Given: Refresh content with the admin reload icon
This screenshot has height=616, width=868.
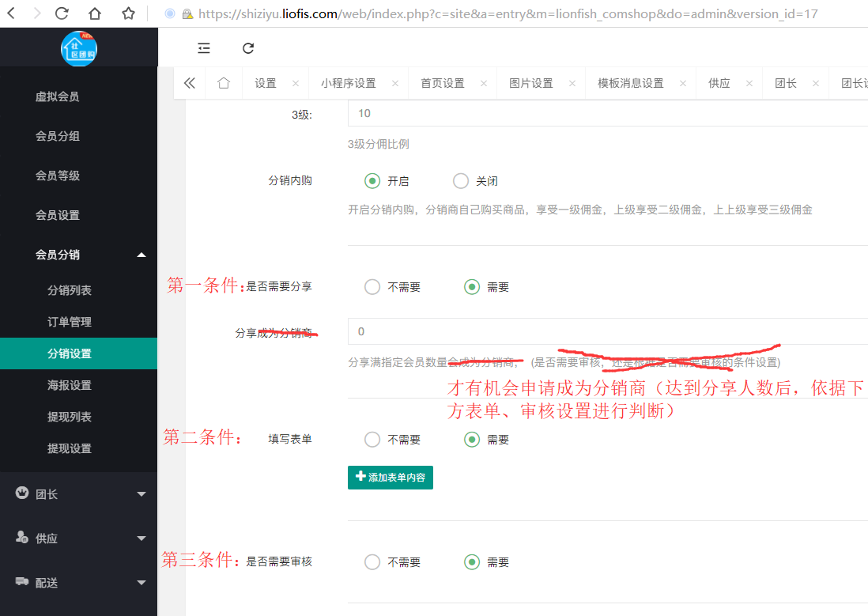Looking at the screenshot, I should 248,48.
